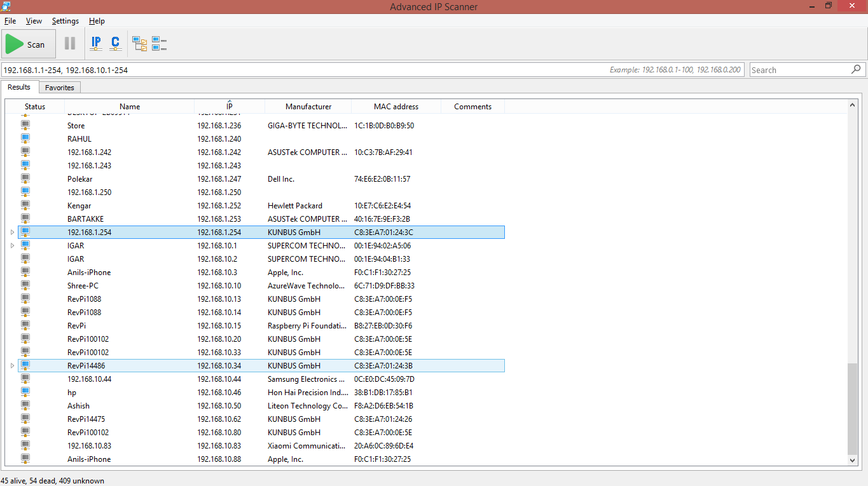
Task: Click IP address 192.168.10.46
Action: 219,393
